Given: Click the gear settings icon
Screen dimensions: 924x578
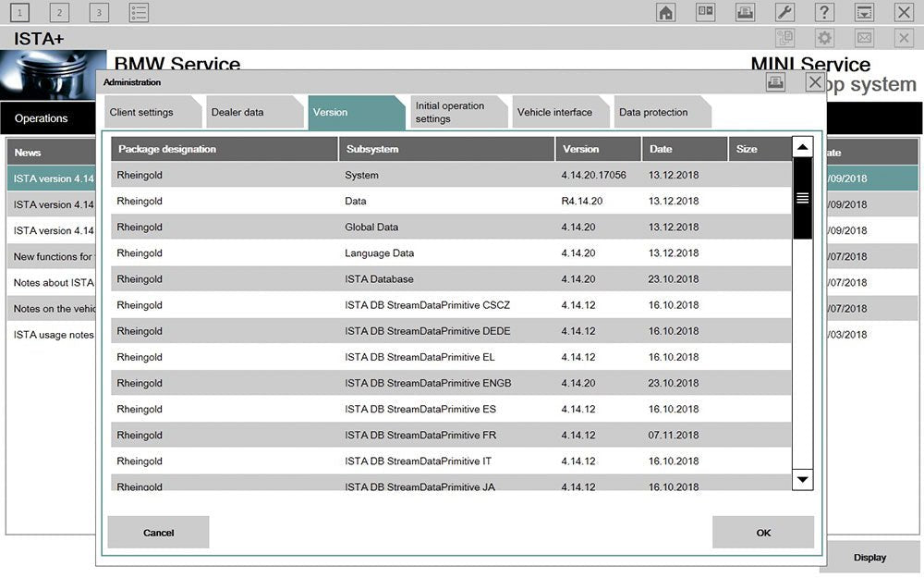Looking at the screenshot, I should click(824, 38).
